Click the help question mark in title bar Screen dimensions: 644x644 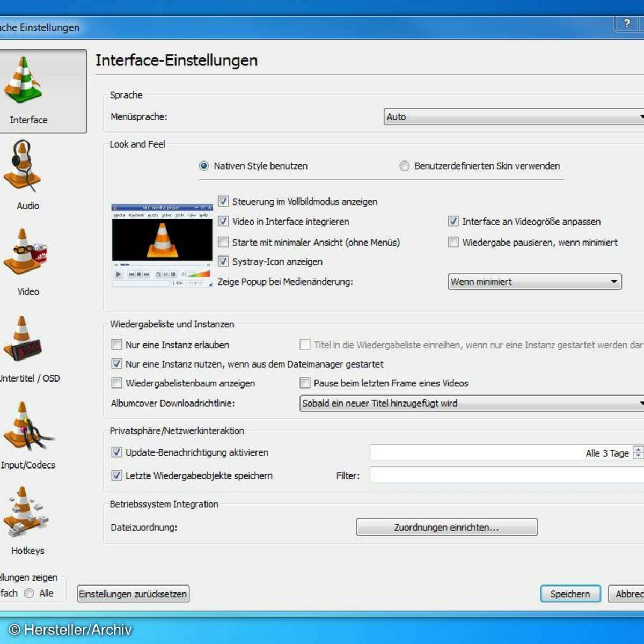[x=626, y=24]
